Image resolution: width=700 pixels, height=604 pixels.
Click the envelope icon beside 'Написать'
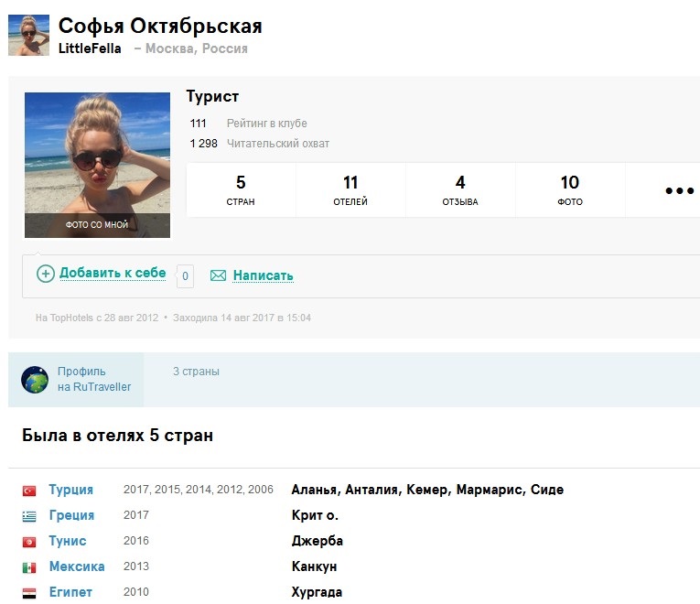point(219,275)
